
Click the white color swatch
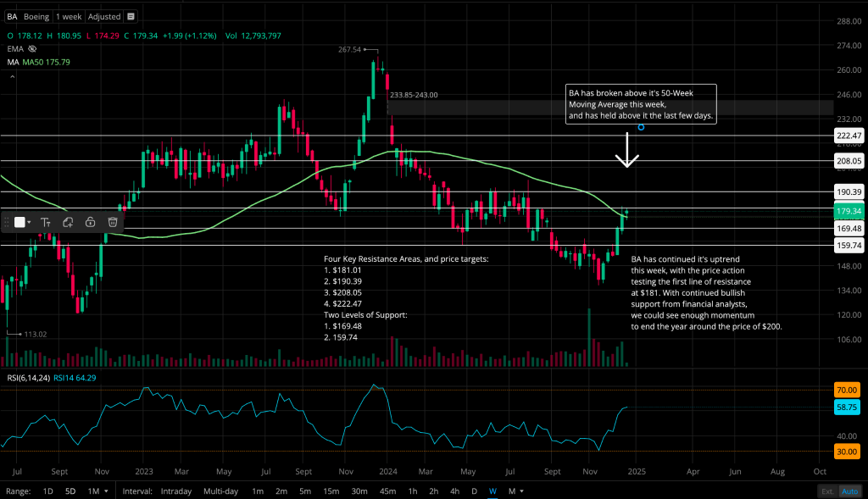pyautogui.click(x=19, y=222)
